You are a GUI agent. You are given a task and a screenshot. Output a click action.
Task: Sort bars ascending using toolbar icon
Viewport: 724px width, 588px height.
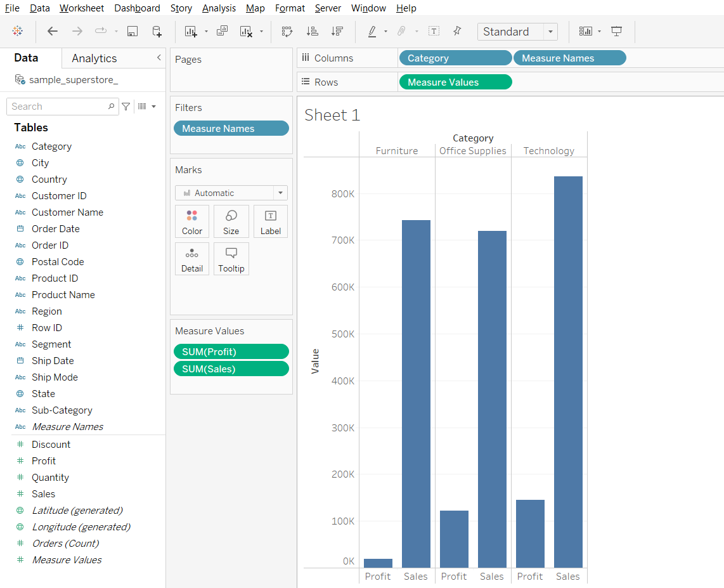pyautogui.click(x=312, y=31)
